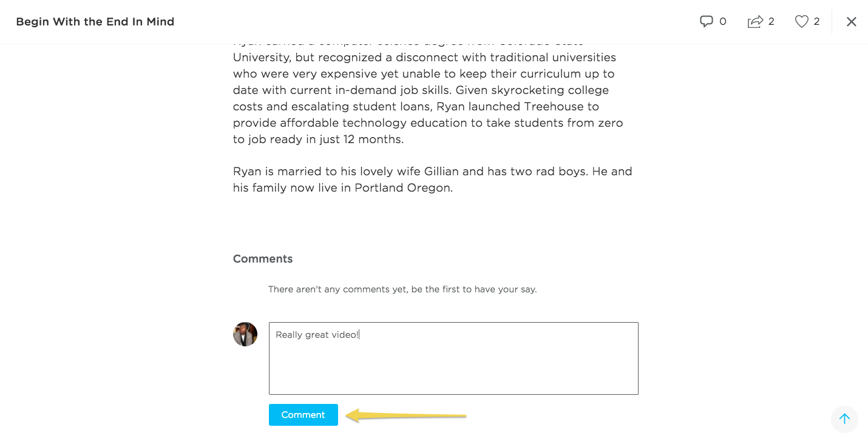Click inside the comment text area
Image resolution: width=868 pixels, height=447 pixels.
click(x=453, y=358)
